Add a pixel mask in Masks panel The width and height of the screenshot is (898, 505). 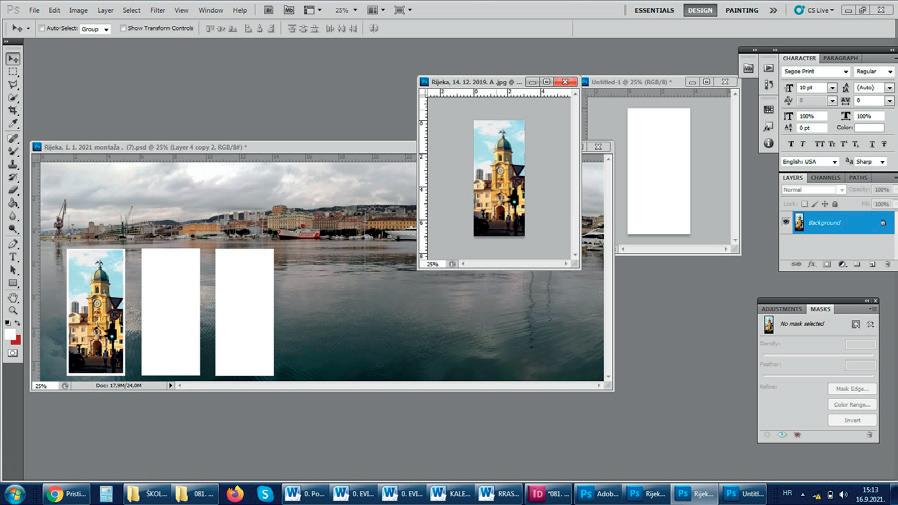(x=856, y=324)
